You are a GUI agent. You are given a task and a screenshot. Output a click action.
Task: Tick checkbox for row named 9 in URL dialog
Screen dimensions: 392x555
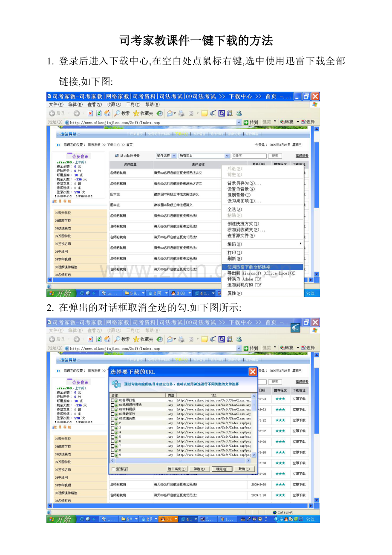112,455
